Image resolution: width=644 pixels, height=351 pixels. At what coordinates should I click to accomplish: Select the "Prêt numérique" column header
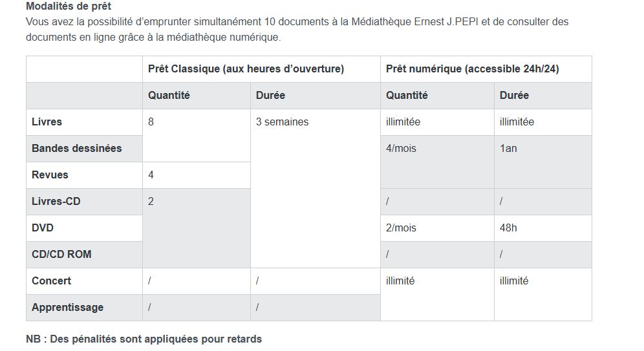[472, 69]
